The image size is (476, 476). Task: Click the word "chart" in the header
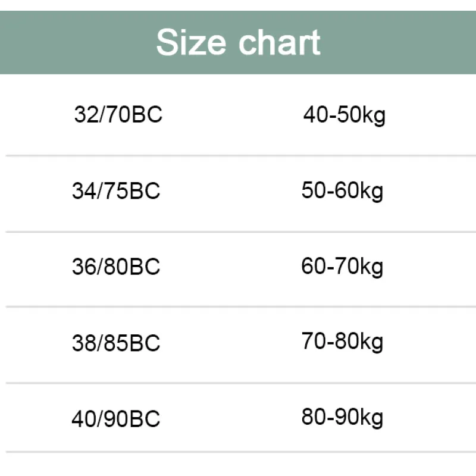point(280,42)
